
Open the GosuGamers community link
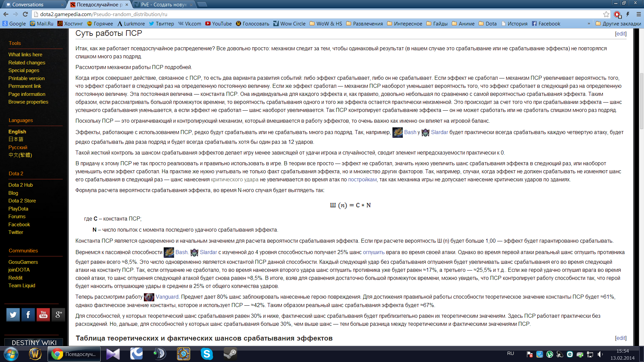pyautogui.click(x=23, y=262)
